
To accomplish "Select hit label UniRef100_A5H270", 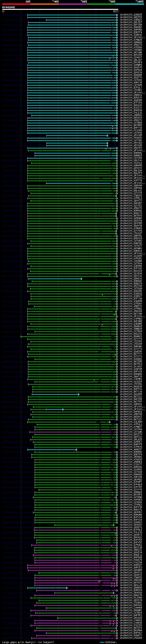I will tap(131, 208).
